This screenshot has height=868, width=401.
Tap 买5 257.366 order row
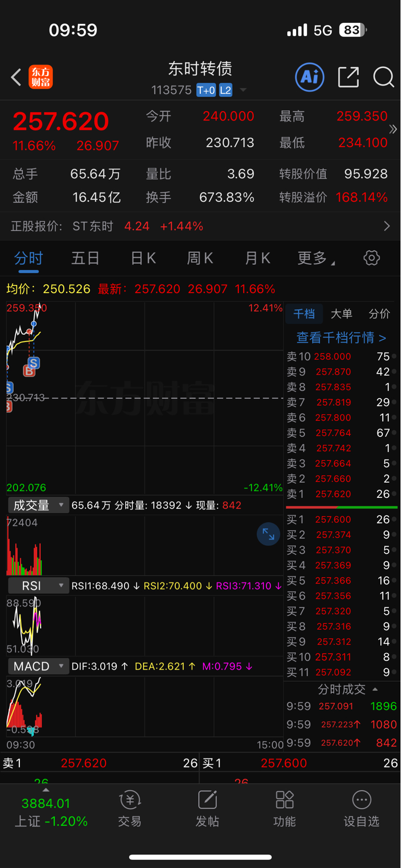[341, 580]
